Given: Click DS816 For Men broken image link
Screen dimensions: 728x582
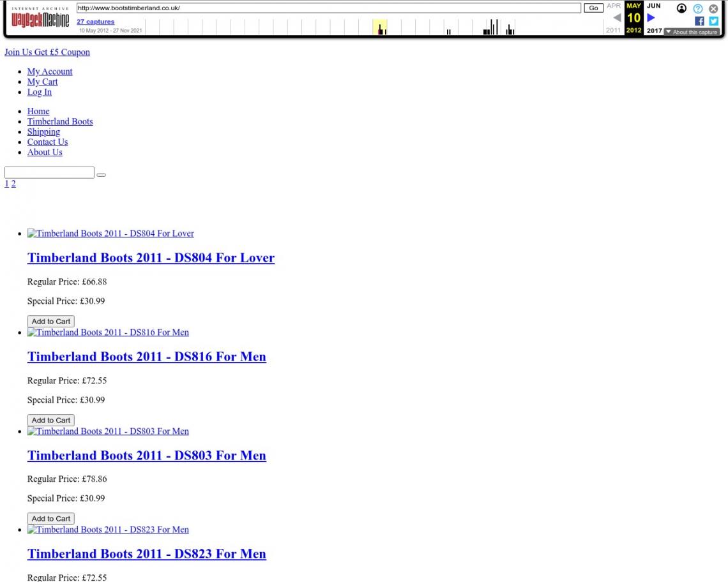Looking at the screenshot, I should (108, 332).
